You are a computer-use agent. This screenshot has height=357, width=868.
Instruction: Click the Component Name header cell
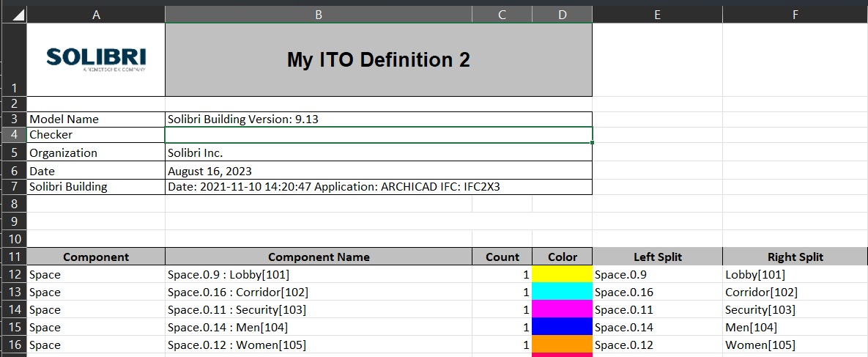click(x=319, y=257)
